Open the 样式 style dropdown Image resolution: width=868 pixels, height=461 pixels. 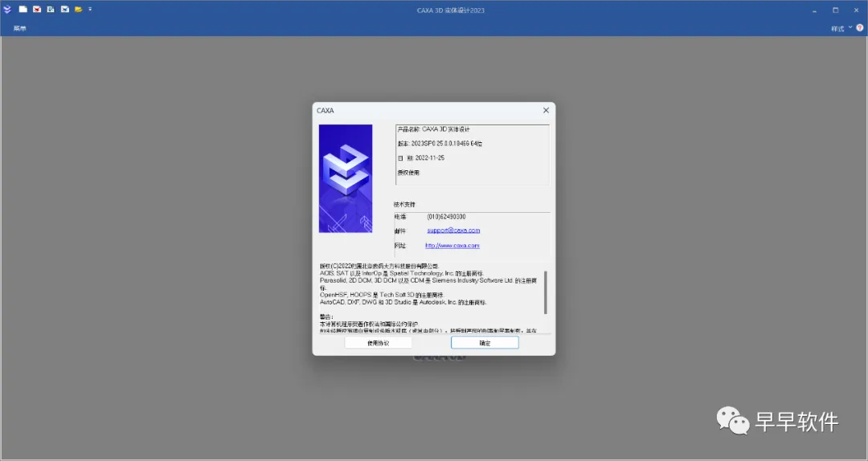tap(841, 28)
